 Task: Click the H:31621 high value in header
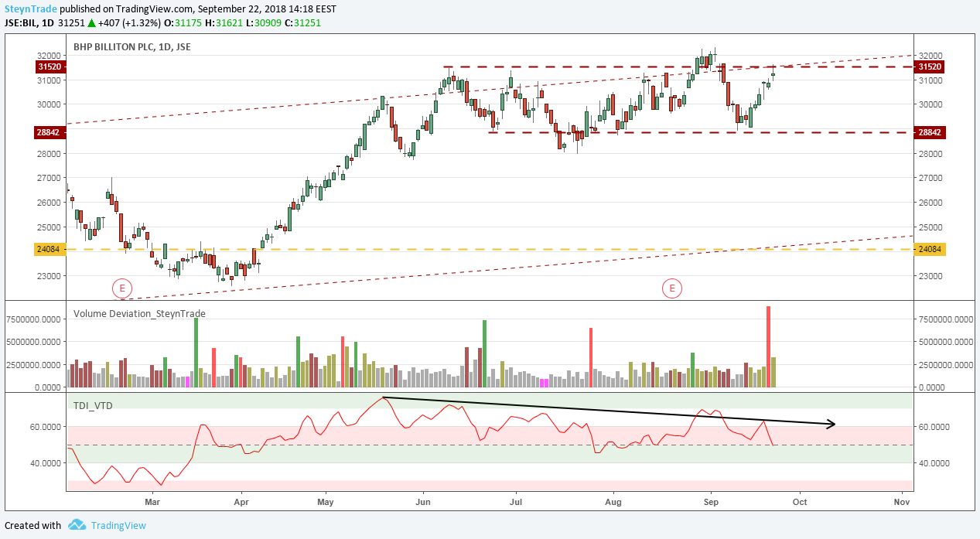tap(224, 22)
